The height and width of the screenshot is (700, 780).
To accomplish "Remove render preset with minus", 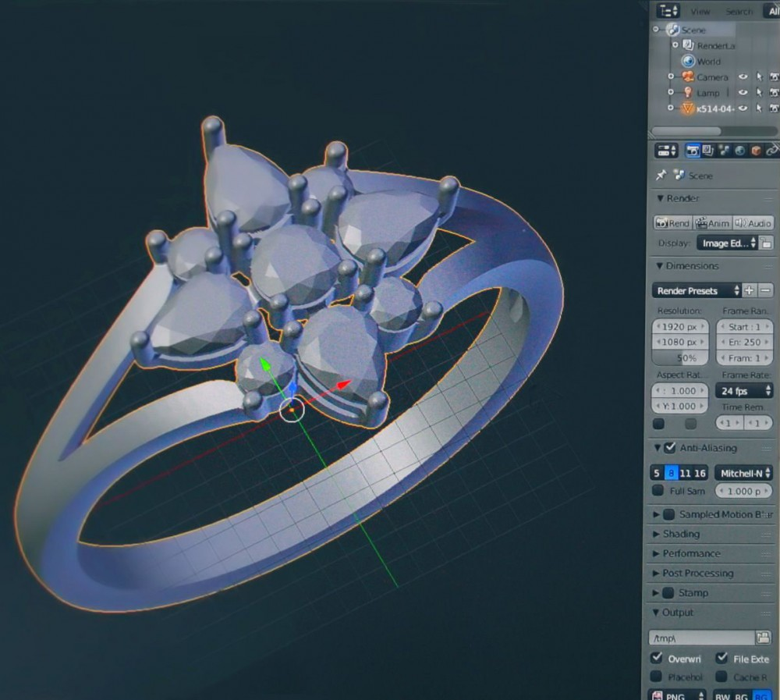I will tap(766, 290).
